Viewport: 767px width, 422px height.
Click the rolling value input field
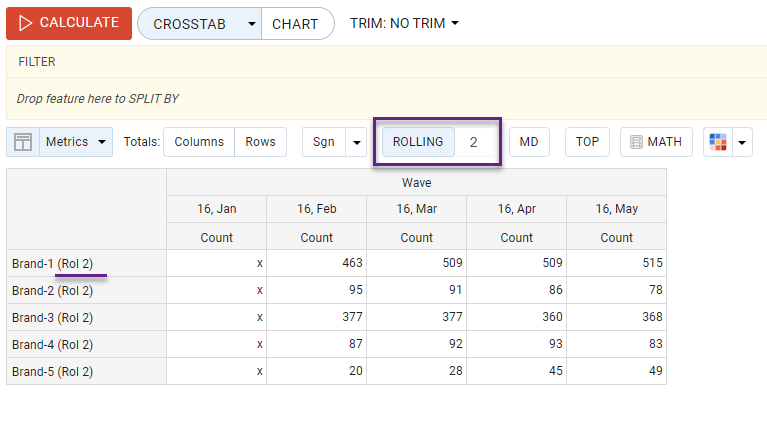point(474,142)
